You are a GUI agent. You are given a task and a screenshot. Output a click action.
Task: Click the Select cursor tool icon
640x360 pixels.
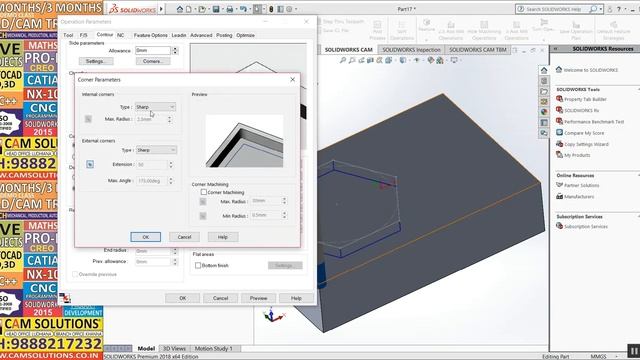tap(257, 9)
